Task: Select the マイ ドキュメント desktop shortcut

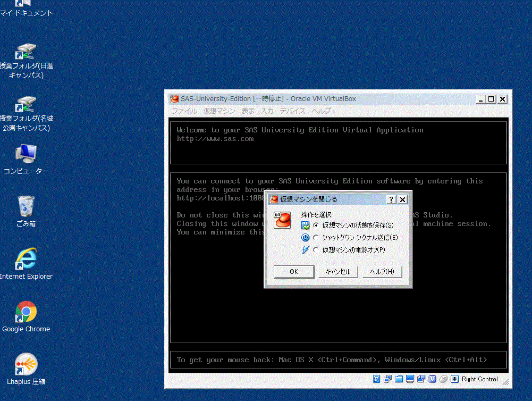Action: tap(26, 9)
